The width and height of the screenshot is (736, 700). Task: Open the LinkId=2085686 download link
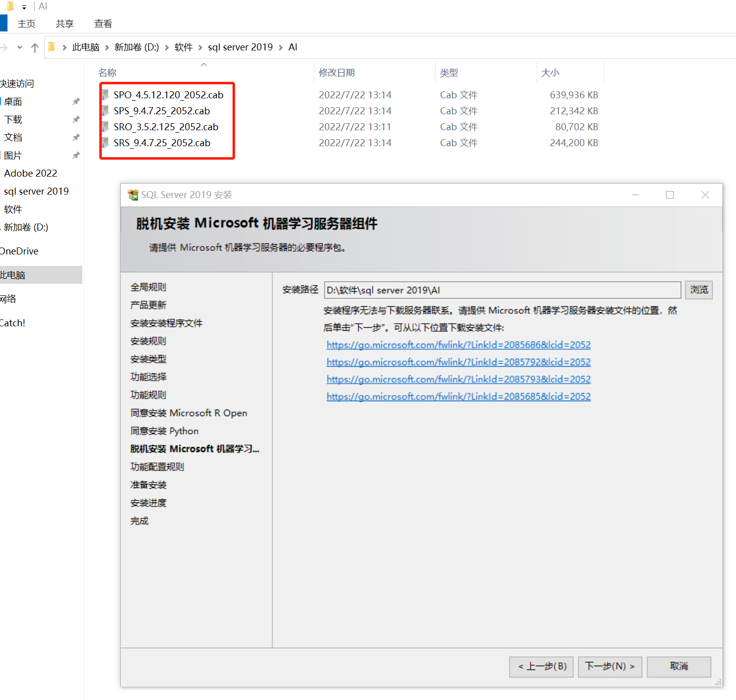(459, 345)
